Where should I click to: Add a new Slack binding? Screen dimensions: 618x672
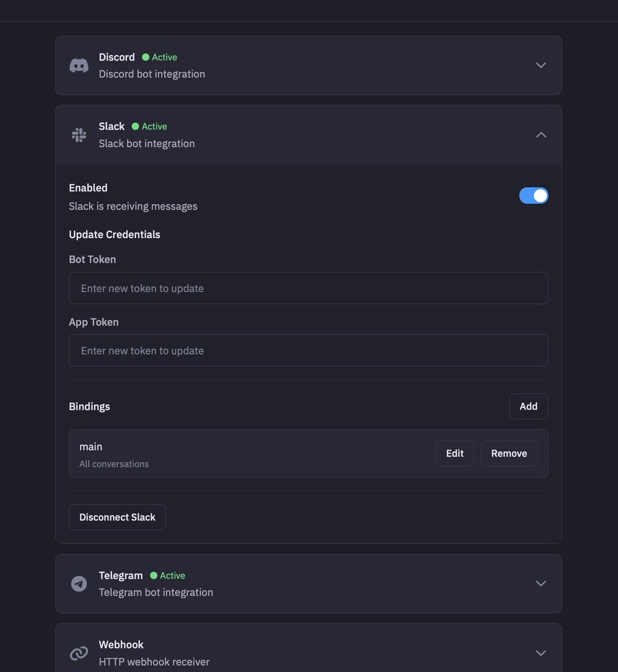528,406
